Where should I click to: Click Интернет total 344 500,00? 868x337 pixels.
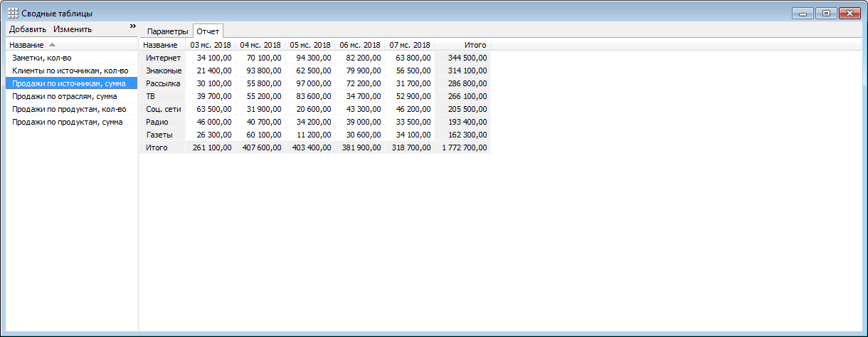coord(462,58)
